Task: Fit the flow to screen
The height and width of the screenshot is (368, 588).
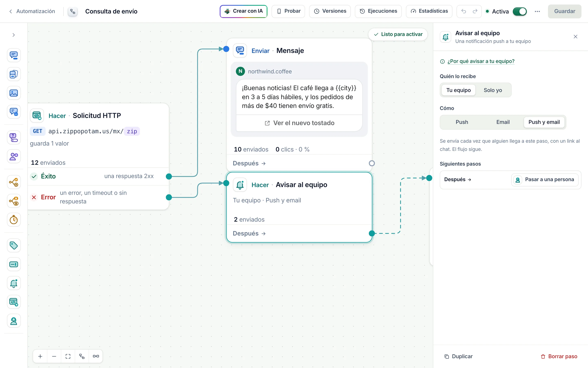Action: click(68, 356)
